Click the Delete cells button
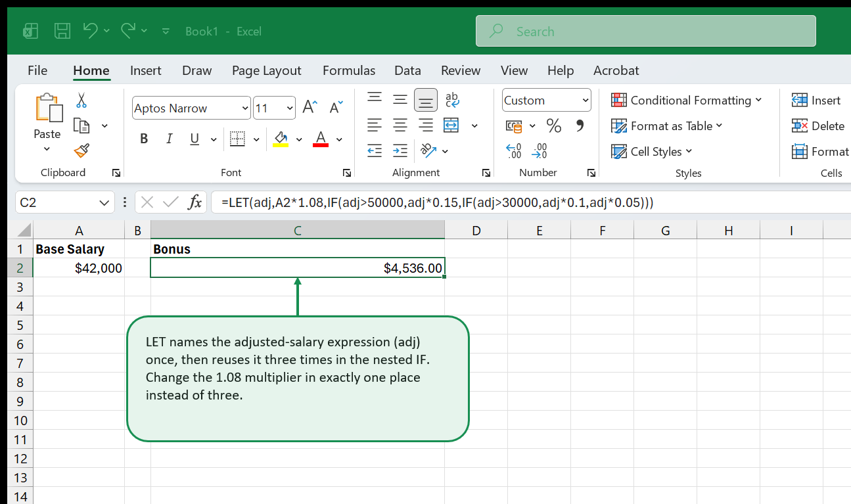Viewport: 851px width, 504px height. (x=818, y=126)
